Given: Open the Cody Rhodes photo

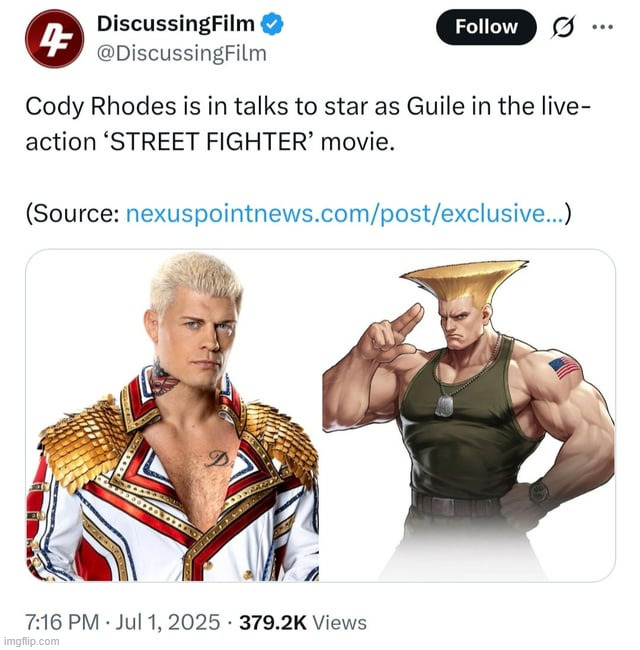Looking at the screenshot, I should tap(173, 415).
